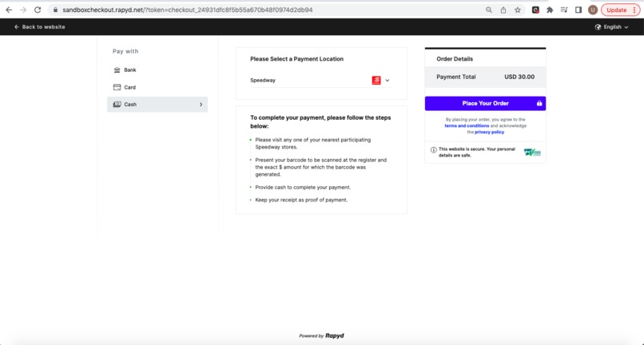Viewport: 644px width, 345px height.
Task: Click the share page icon
Action: click(503, 10)
